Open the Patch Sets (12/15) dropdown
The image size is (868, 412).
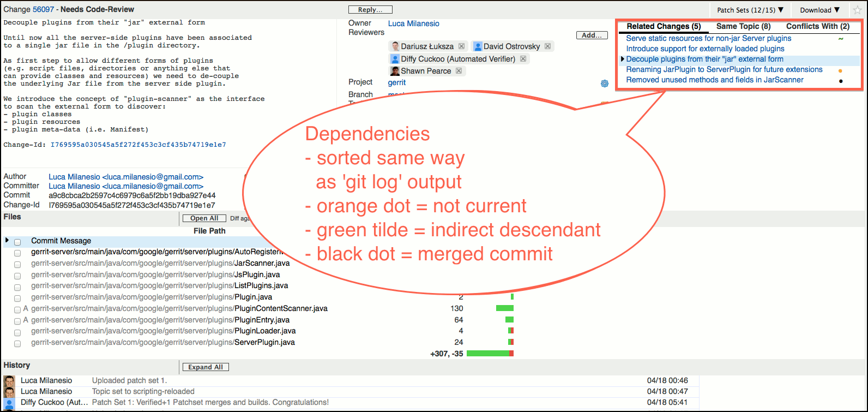(x=750, y=10)
